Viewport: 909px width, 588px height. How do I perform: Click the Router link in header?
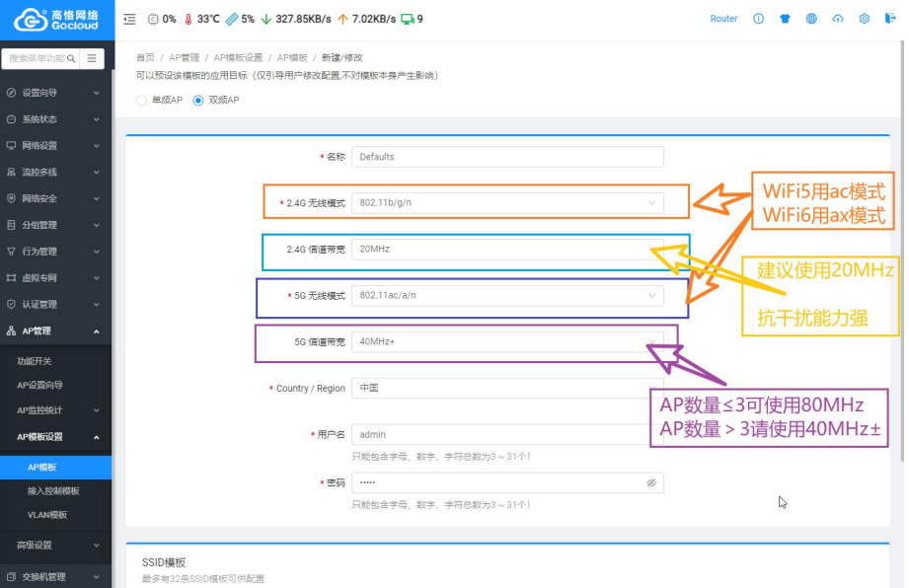tap(723, 19)
